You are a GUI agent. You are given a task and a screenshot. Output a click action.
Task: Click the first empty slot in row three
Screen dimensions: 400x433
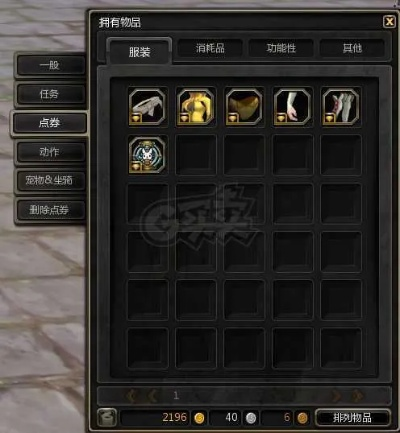click(148, 204)
